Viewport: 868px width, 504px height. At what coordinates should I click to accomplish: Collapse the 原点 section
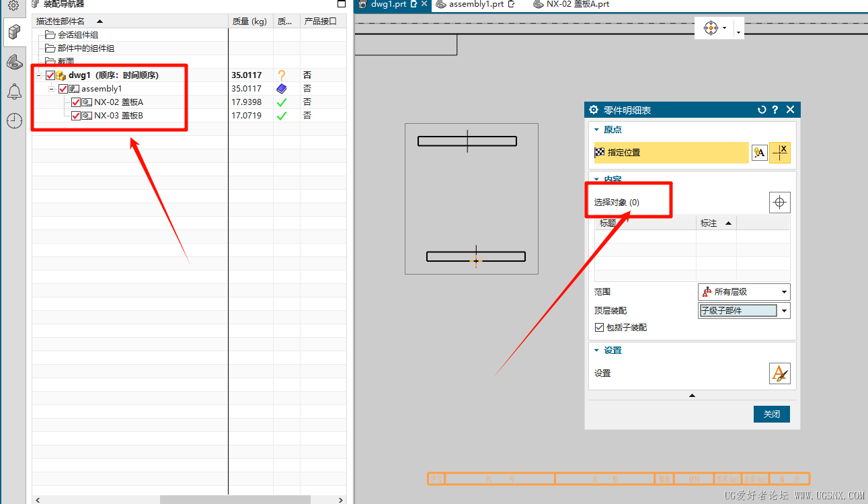(x=596, y=130)
